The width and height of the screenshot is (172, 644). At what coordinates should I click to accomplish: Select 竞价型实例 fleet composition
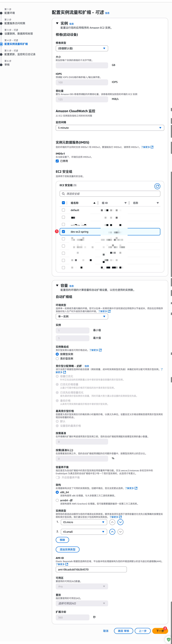pyautogui.click(x=57, y=358)
